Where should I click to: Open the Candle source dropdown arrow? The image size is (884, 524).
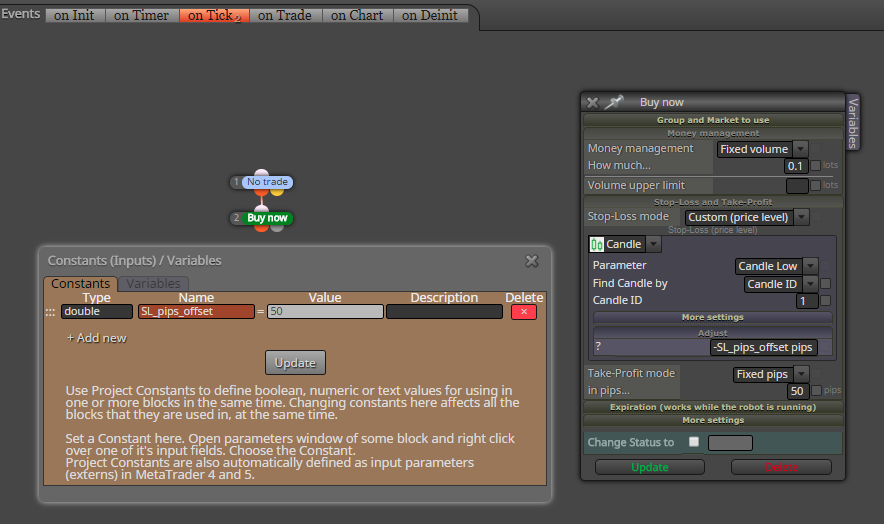[653, 244]
